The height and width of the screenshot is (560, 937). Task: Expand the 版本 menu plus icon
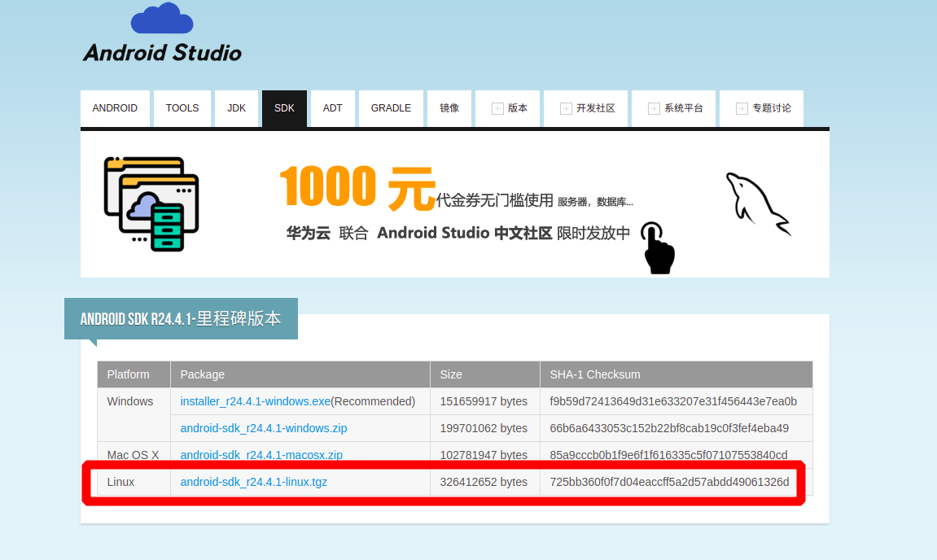click(497, 109)
